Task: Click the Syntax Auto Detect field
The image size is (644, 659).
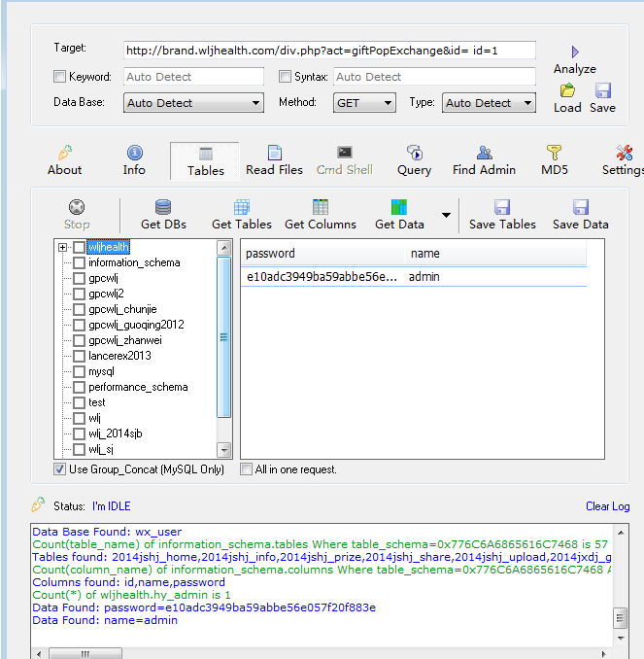Action: click(434, 77)
